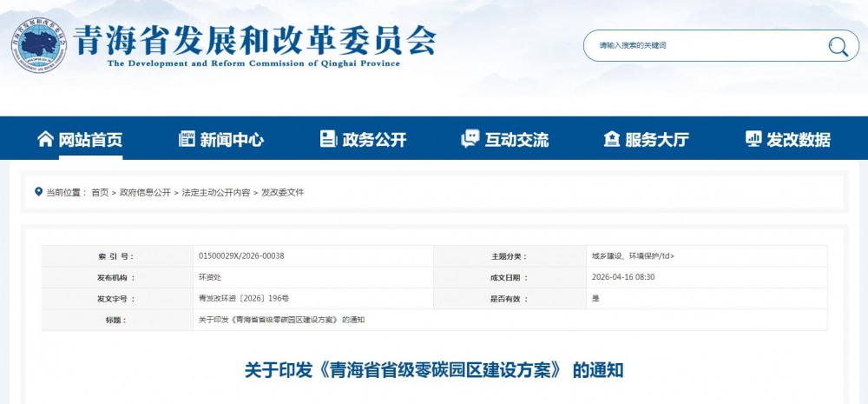Click the Qinghai commission emblem logo

point(40,44)
